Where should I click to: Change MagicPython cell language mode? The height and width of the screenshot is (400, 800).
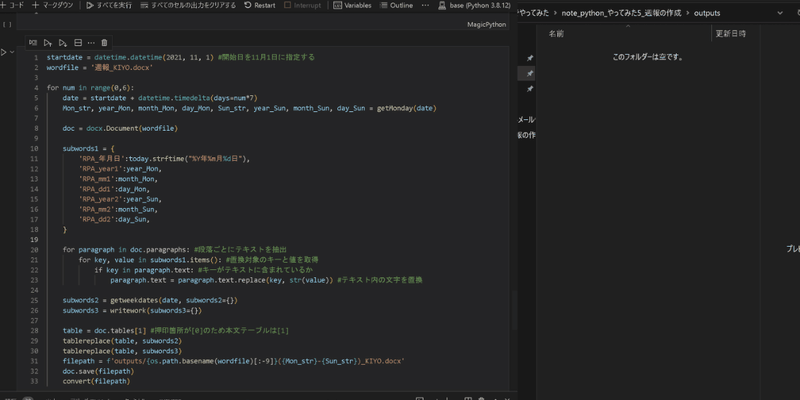tap(487, 24)
